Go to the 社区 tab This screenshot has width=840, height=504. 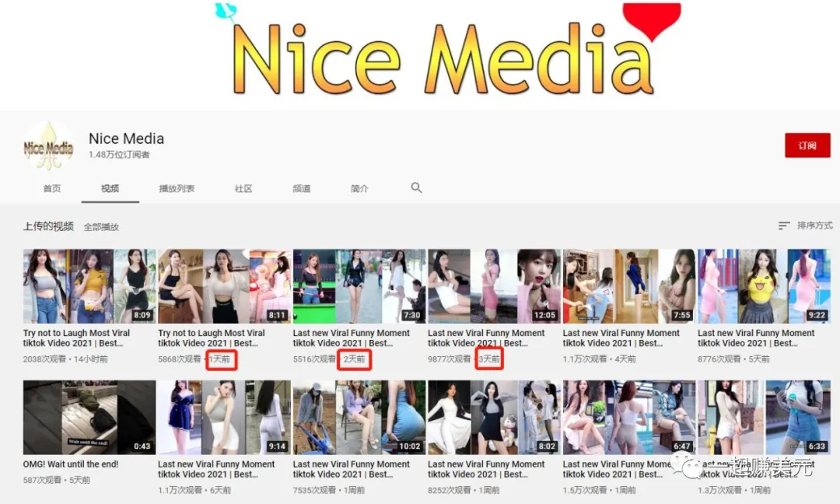pos(243,188)
